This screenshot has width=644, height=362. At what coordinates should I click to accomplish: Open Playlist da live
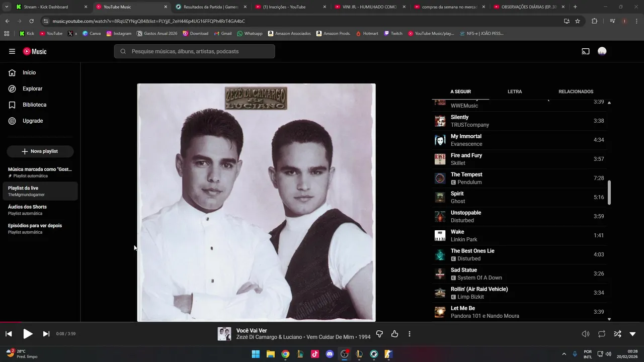(x=40, y=191)
